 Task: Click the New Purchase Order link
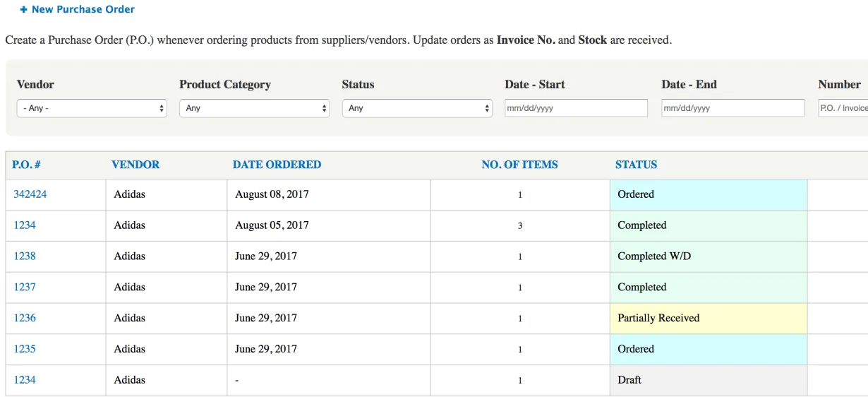click(78, 10)
